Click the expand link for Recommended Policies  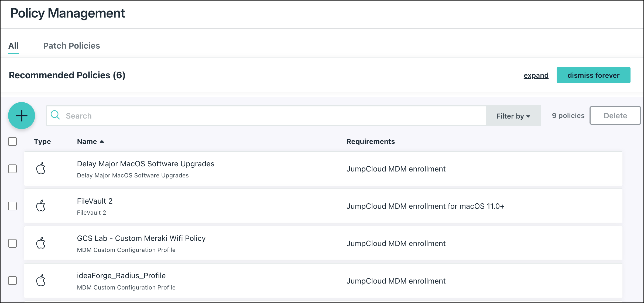(536, 75)
